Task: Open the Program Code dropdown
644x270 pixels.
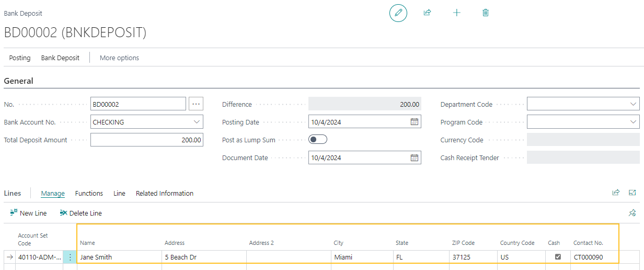Action: pyautogui.click(x=633, y=122)
